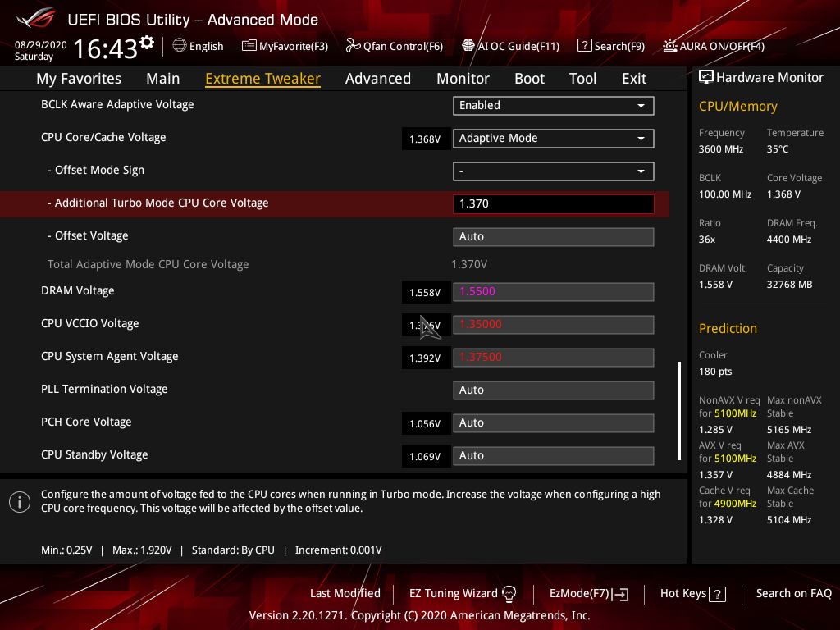Open the Monitor tab
This screenshot has width=840, height=630.
463,79
